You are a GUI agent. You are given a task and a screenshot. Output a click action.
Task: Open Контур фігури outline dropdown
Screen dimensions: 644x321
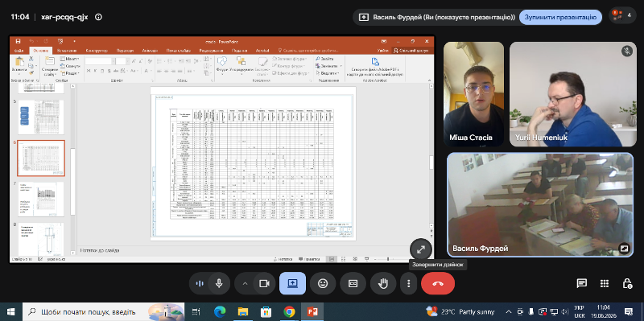tap(289, 66)
